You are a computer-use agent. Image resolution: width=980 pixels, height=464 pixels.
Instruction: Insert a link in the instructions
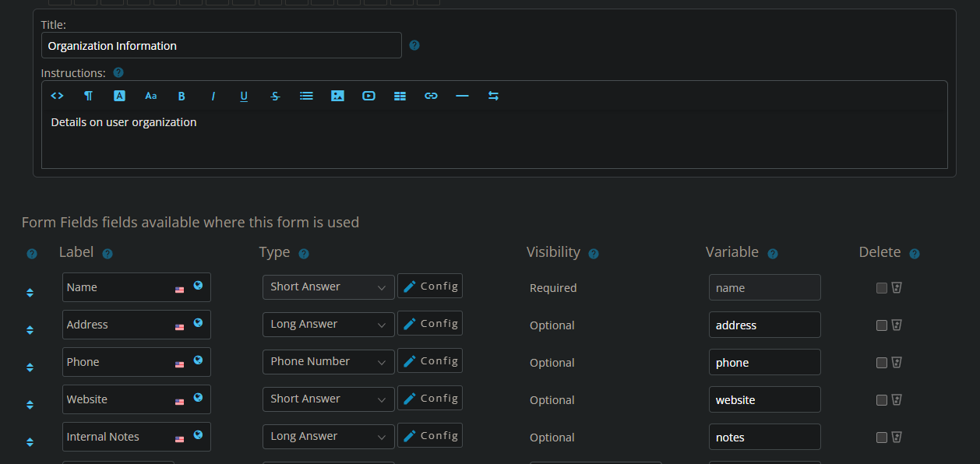431,96
